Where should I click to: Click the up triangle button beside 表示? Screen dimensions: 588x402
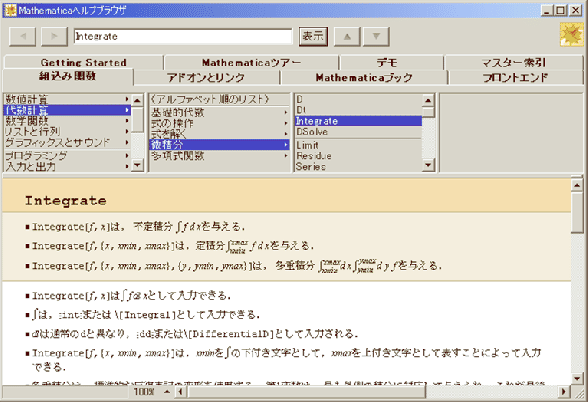coord(347,36)
